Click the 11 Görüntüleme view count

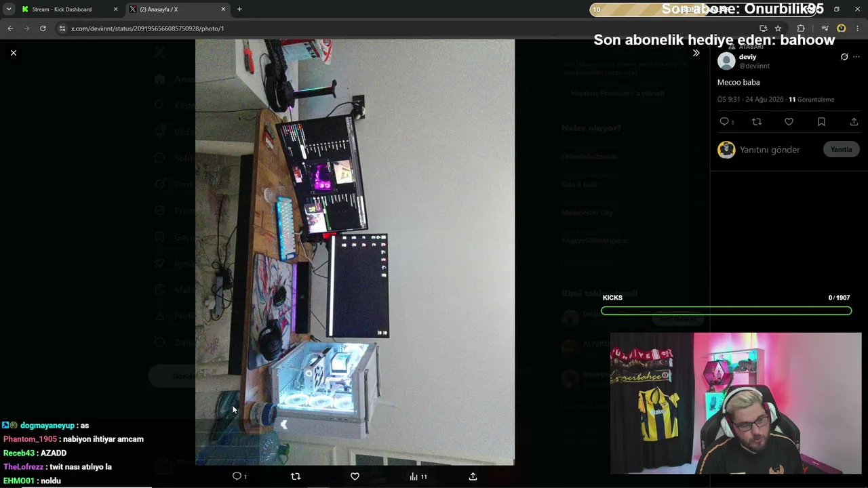811,100
